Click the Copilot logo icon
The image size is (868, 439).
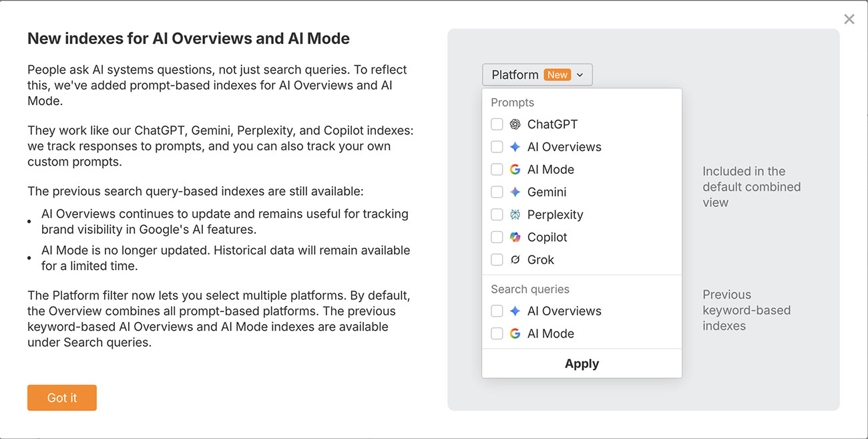click(515, 237)
